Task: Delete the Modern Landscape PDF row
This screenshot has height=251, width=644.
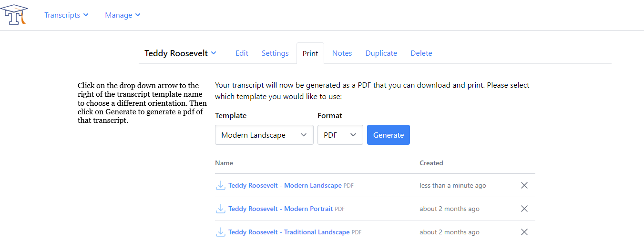Action: tap(524, 185)
